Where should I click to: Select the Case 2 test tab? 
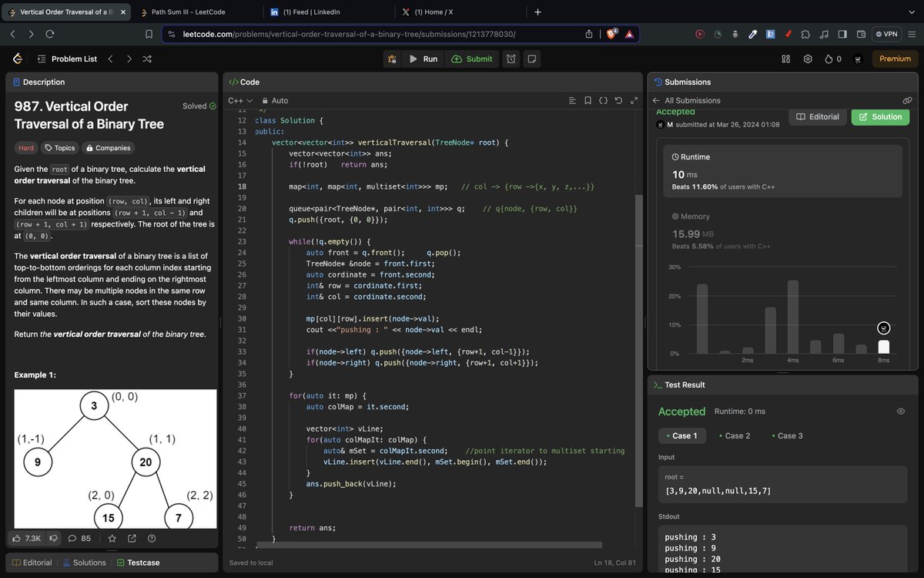735,435
